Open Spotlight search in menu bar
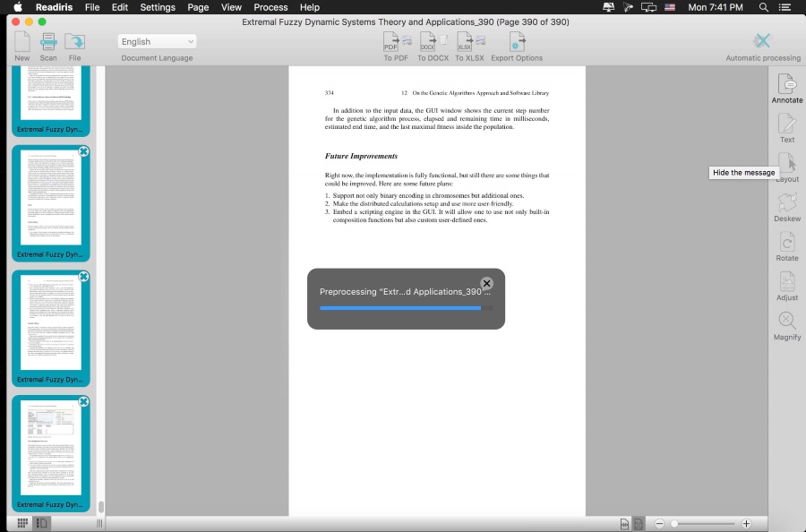 coord(764,7)
